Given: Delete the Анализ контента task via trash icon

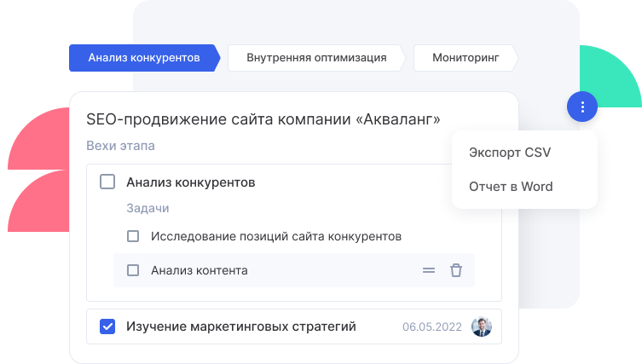Looking at the screenshot, I should (456, 270).
